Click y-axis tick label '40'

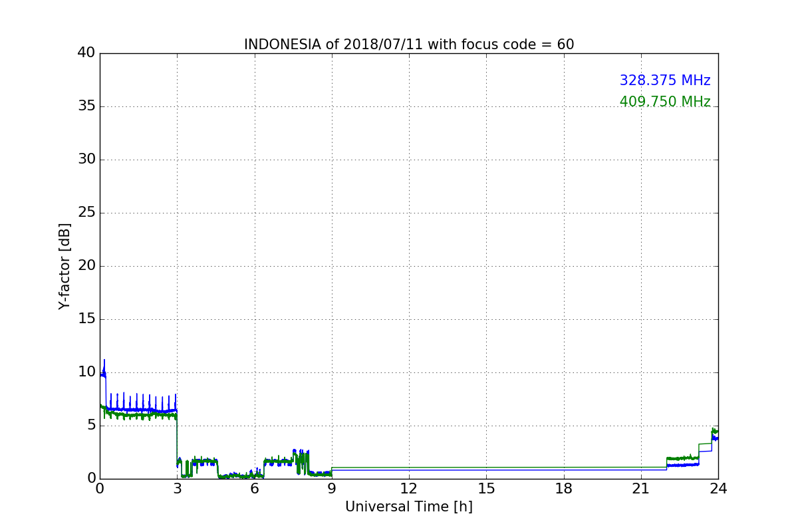coord(86,53)
